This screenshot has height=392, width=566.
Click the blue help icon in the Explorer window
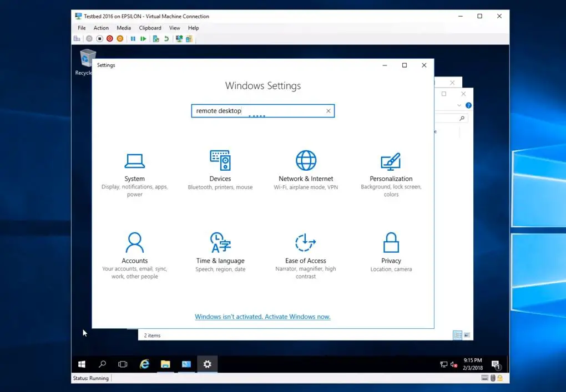(x=468, y=105)
